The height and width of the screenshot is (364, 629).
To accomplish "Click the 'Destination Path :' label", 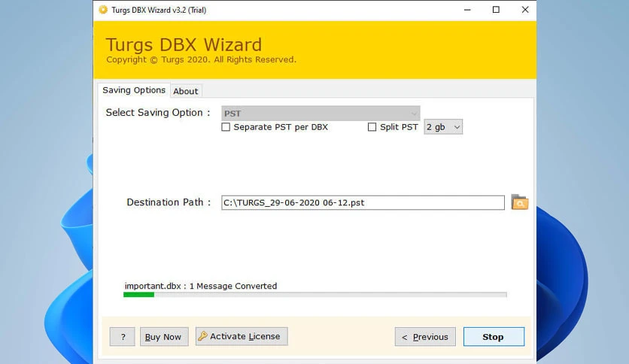I will (169, 202).
